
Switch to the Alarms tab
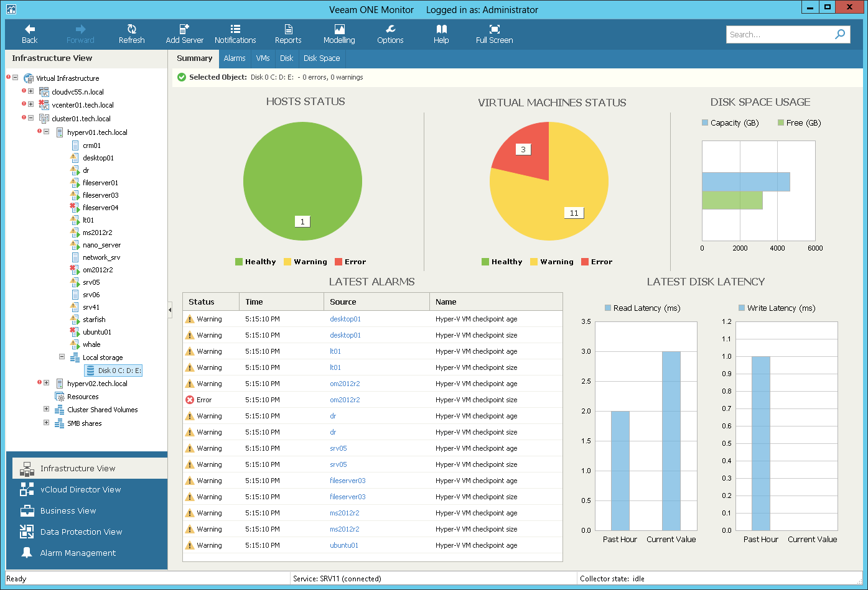tap(235, 58)
